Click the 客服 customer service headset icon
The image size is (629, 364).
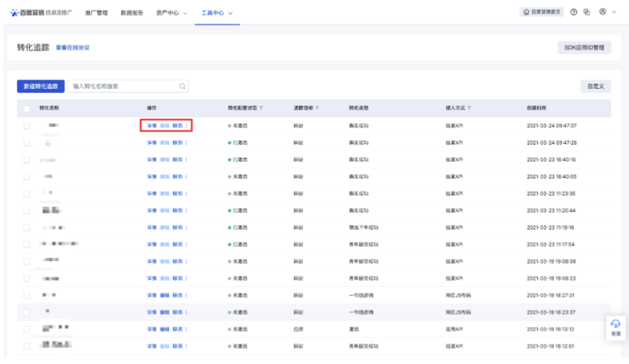[616, 324]
